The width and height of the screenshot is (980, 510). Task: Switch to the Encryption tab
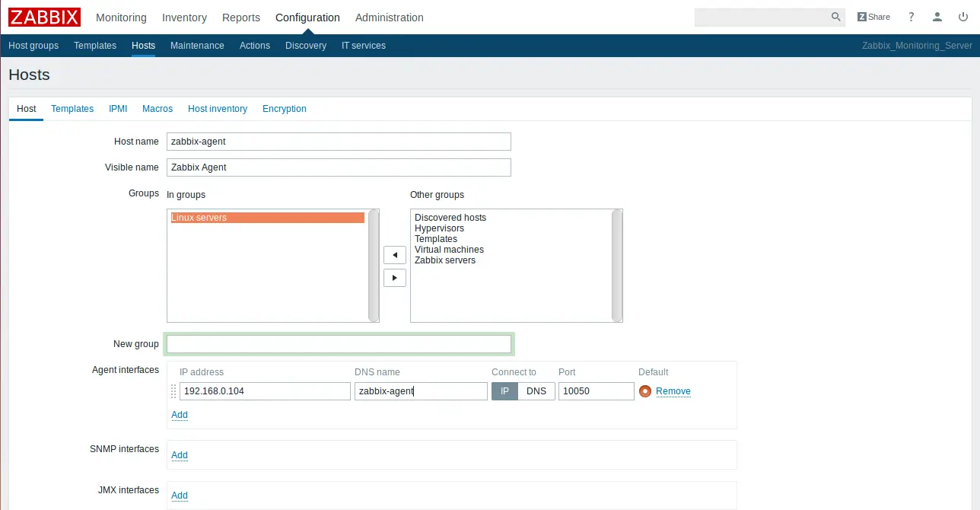pos(285,109)
